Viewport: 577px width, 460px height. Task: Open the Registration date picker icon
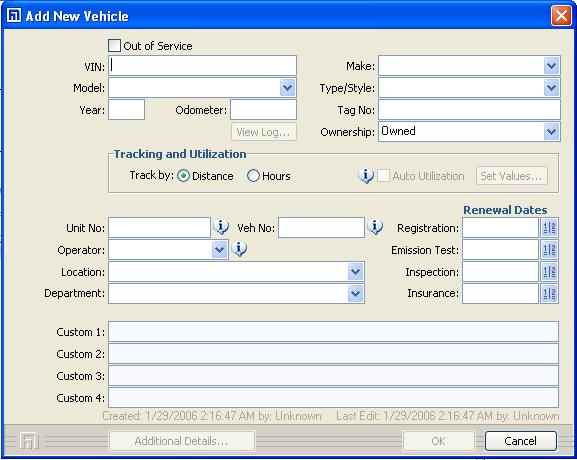click(549, 227)
